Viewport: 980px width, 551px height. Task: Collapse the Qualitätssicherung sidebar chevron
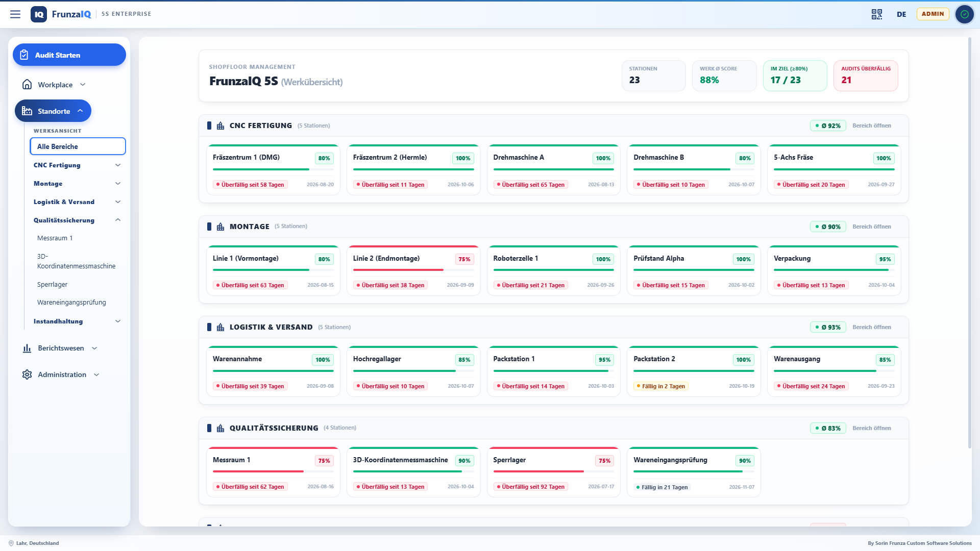[118, 220]
